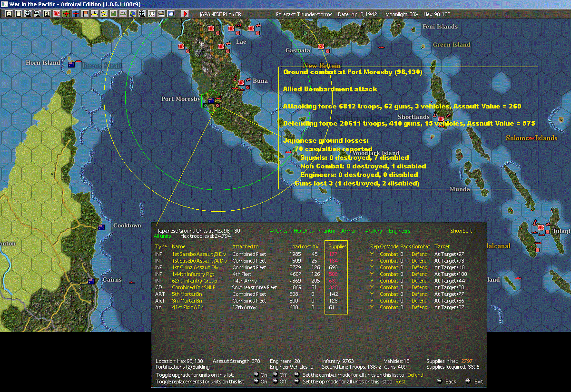The height and width of the screenshot is (392, 571).
Task: Click the orange flag toolbar icon
Action: click(85, 14)
